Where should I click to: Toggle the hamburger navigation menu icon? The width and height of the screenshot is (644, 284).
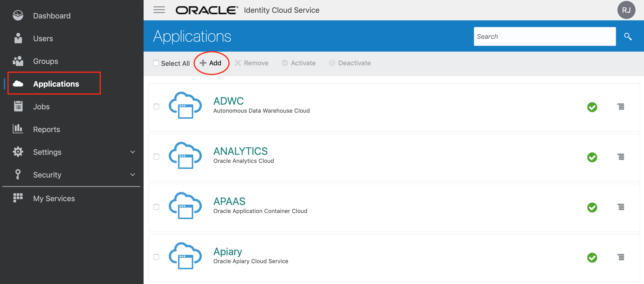(x=159, y=10)
